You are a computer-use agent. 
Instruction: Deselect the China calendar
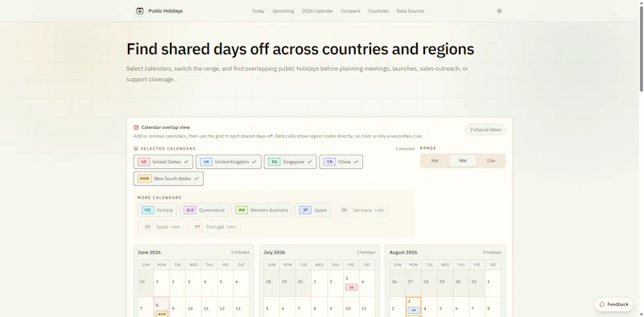tap(341, 162)
